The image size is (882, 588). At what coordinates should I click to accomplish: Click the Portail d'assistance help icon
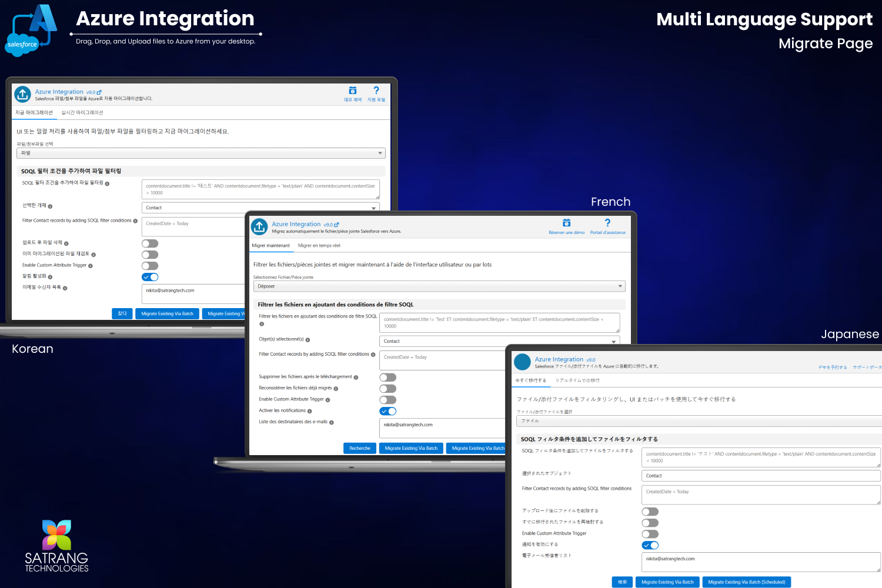(607, 222)
